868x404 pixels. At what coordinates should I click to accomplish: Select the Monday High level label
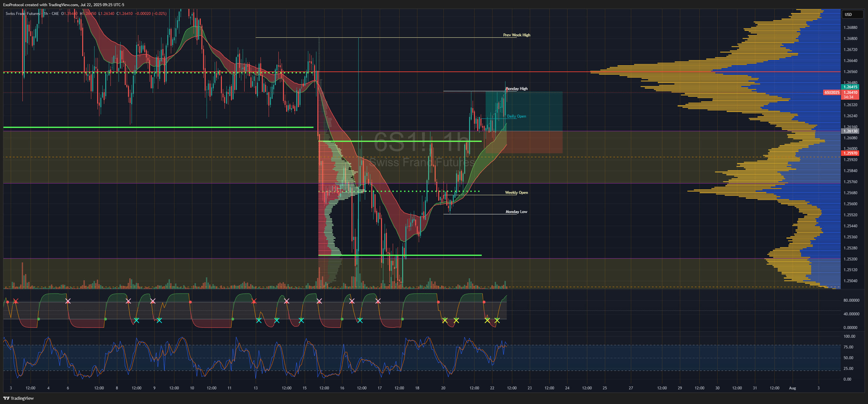point(517,89)
